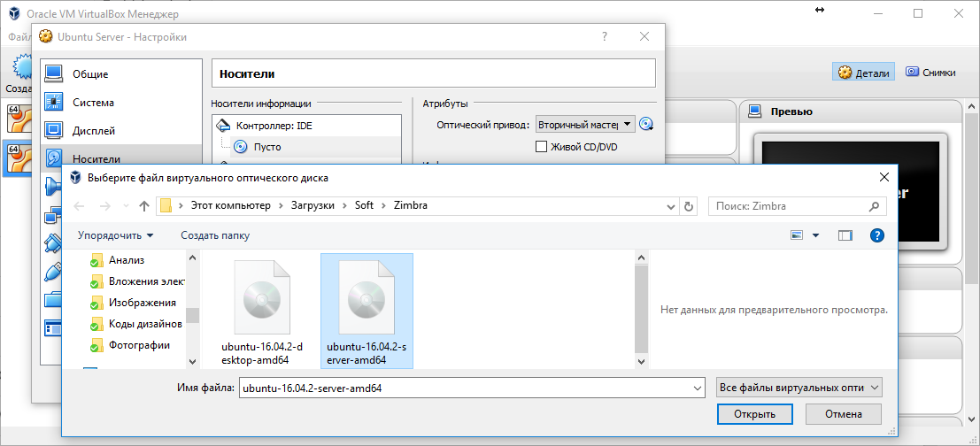Image resolution: width=980 pixels, height=446 pixels.
Task: Select Коды дизайнов folder in tree
Action: pyautogui.click(x=137, y=324)
